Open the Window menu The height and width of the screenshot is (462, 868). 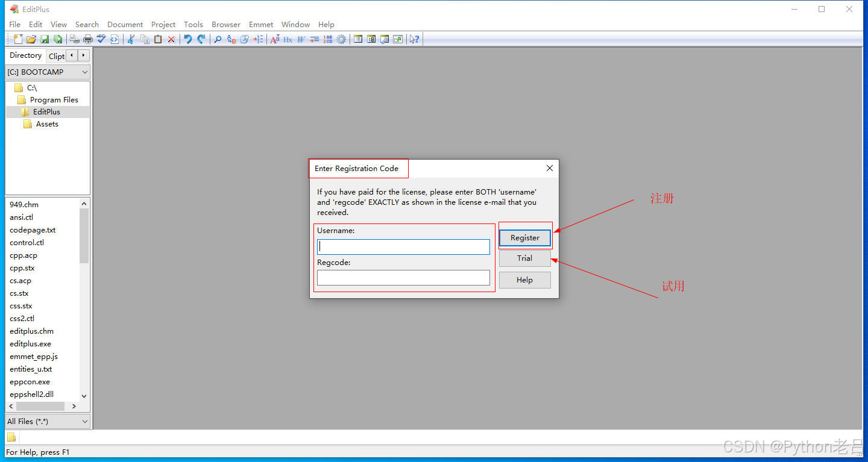(295, 25)
